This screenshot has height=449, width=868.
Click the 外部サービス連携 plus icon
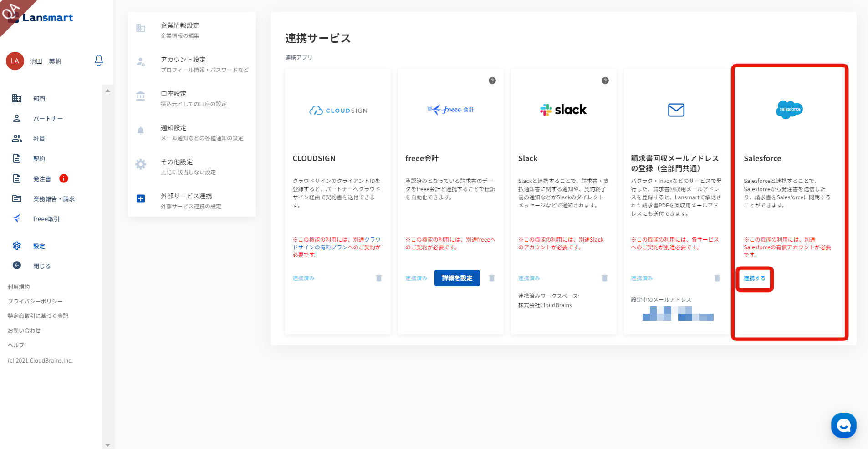141,199
